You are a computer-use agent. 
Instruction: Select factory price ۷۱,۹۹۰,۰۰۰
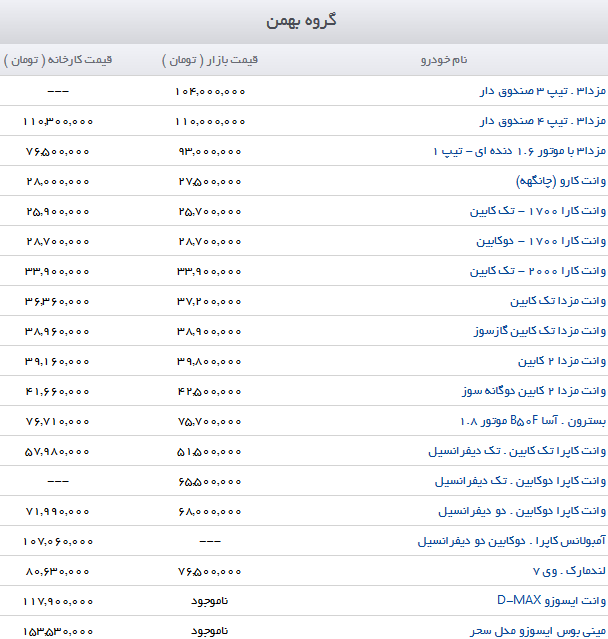click(x=57, y=511)
